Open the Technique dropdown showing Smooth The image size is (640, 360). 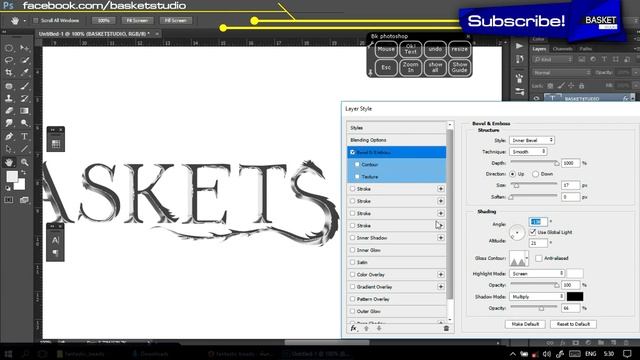point(528,152)
